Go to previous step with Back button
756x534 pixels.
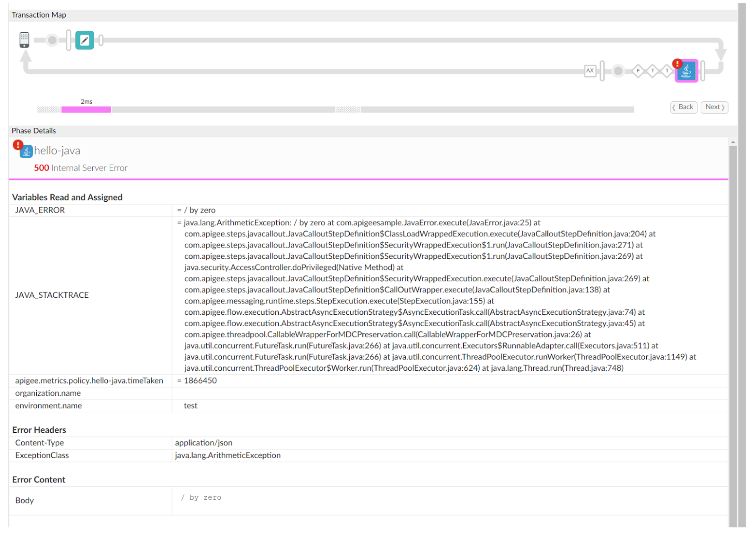[x=684, y=107]
